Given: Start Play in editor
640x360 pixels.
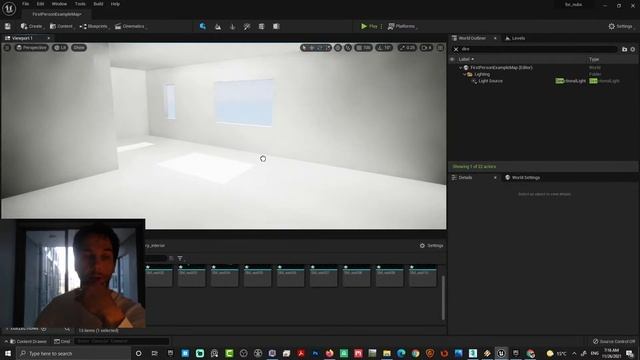Looking at the screenshot, I should [369, 26].
